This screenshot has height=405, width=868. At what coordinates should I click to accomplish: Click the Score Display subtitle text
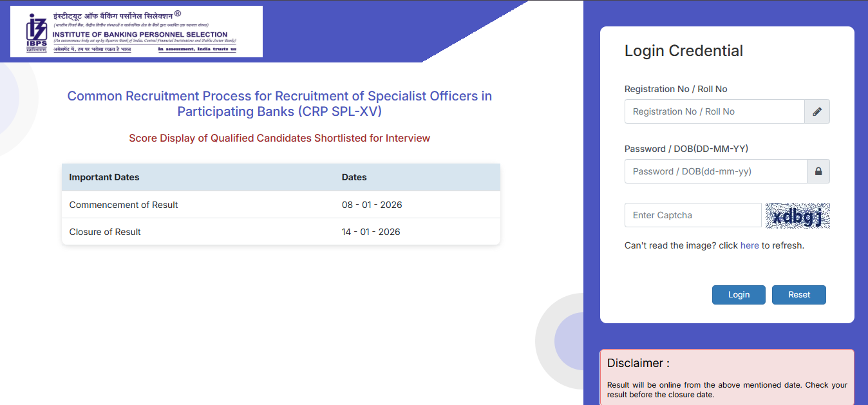pyautogui.click(x=279, y=138)
